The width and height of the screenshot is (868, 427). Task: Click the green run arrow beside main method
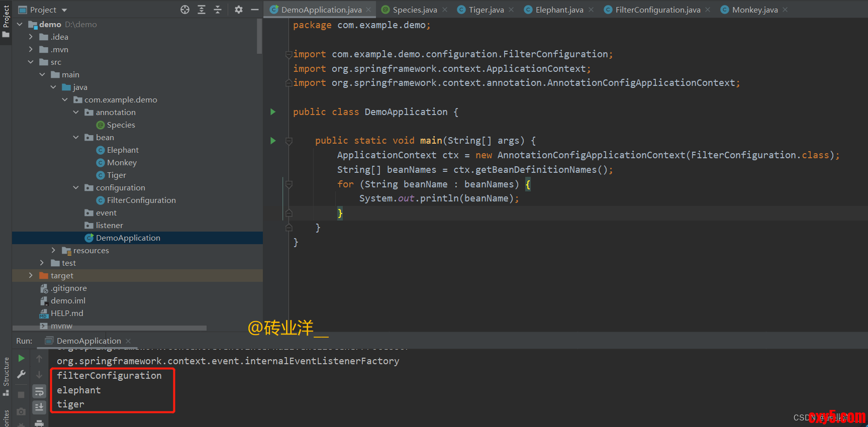[273, 141]
